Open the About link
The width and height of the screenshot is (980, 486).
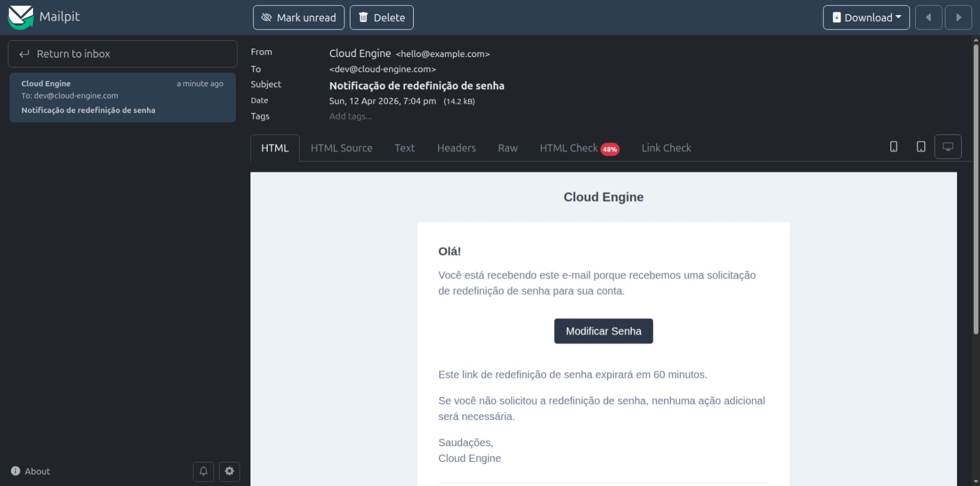[31, 471]
